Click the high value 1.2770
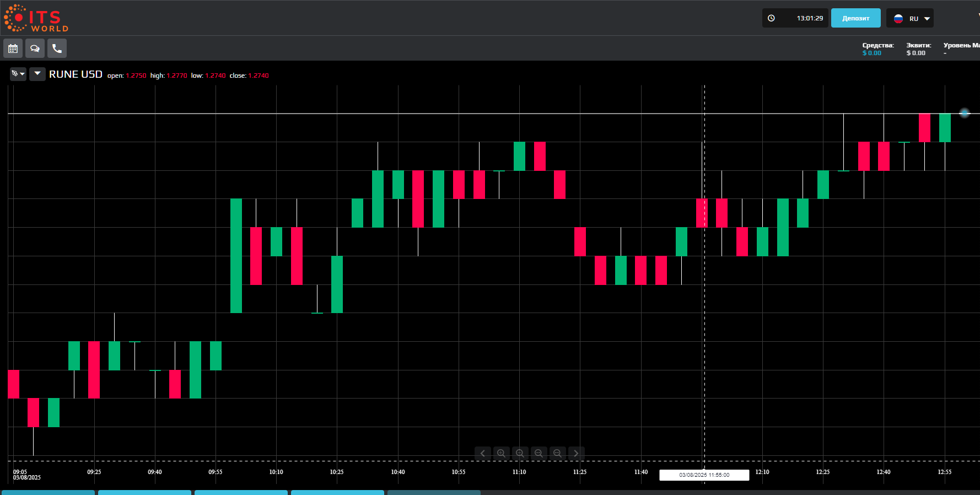 coord(177,76)
